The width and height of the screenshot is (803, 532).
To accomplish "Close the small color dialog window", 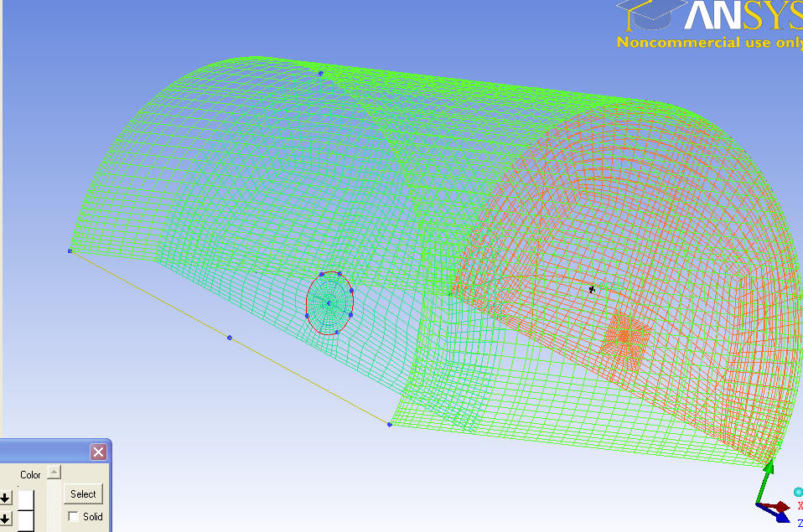I will 98,452.
